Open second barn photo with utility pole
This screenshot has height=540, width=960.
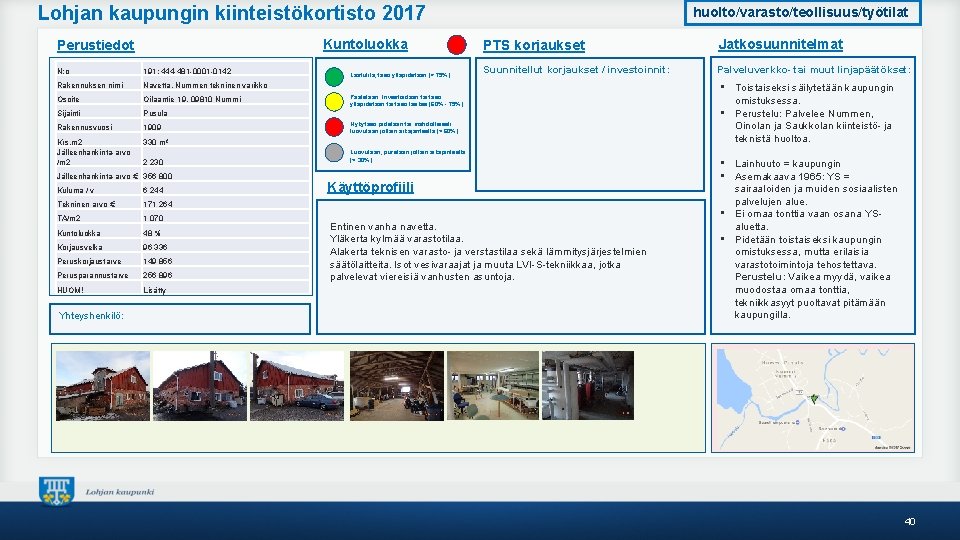[200, 386]
